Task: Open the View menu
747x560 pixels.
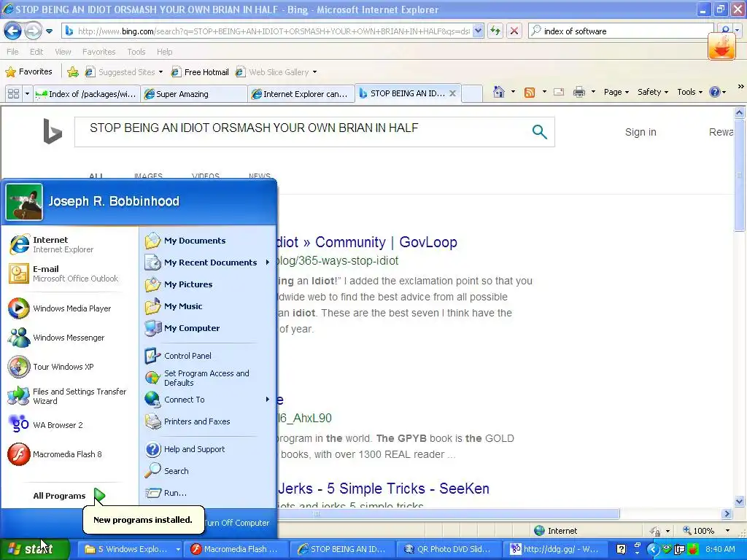Action: coord(63,52)
